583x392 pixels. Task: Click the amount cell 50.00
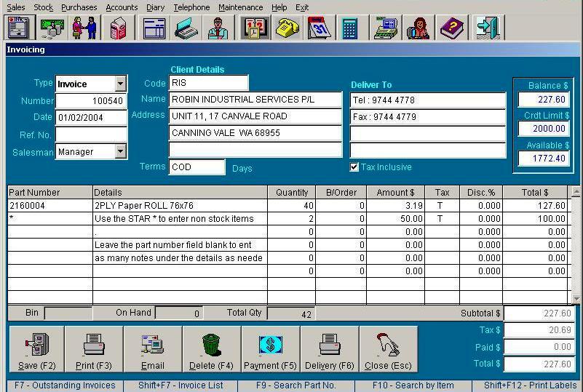[395, 218]
